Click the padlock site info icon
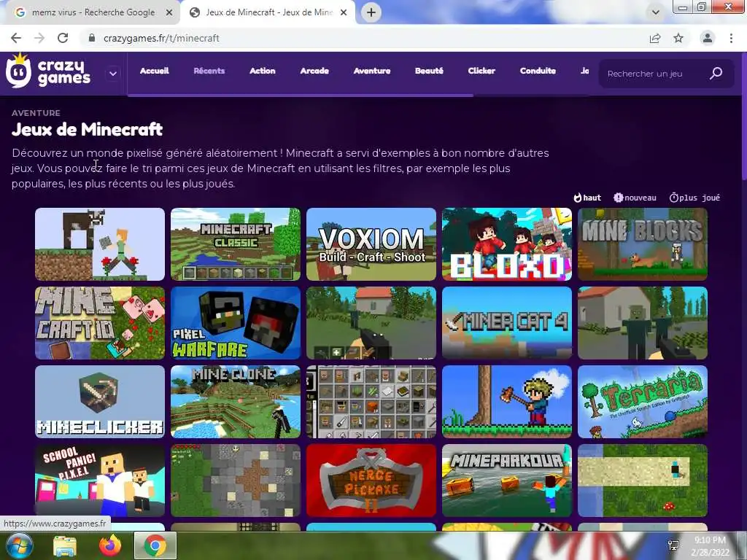747x560 pixels. [x=92, y=38]
